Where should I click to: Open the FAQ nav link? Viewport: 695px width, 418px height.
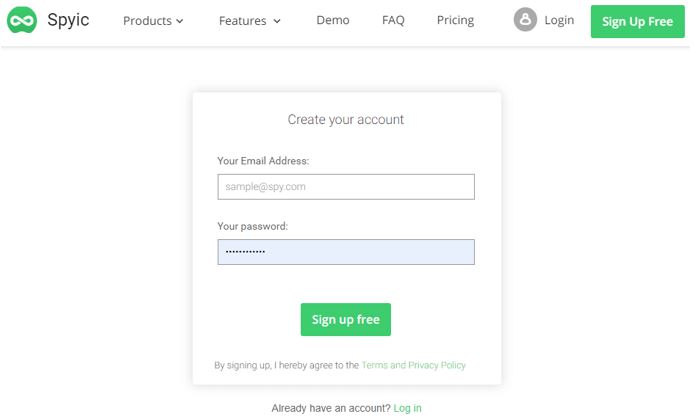pos(393,20)
